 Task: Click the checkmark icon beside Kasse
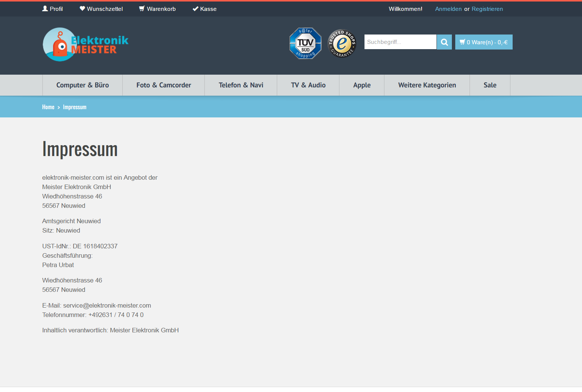[195, 9]
